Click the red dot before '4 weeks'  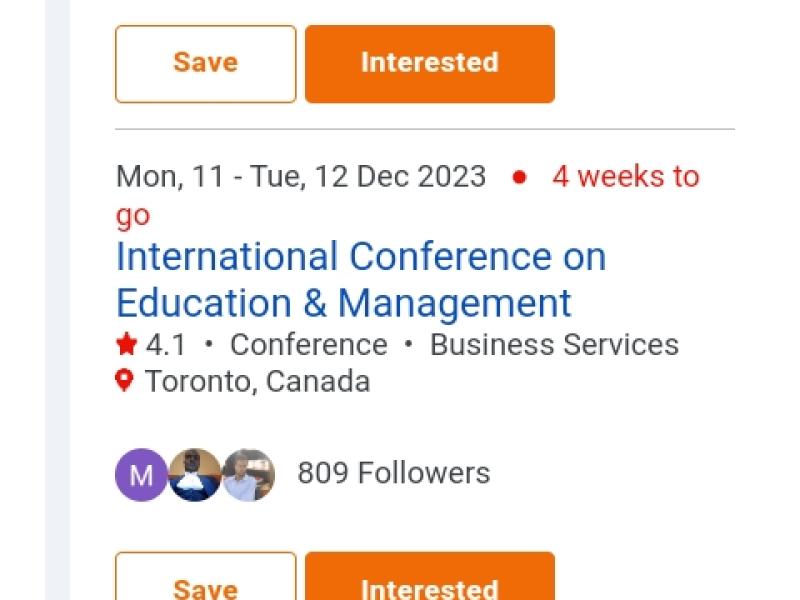pyautogui.click(x=519, y=178)
